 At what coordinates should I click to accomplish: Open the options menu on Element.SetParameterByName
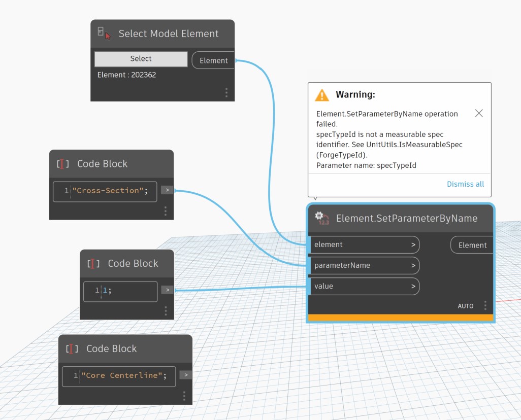pyautogui.click(x=485, y=305)
